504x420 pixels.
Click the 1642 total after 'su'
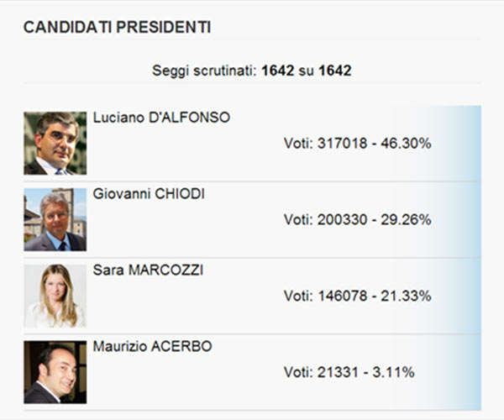click(335, 71)
